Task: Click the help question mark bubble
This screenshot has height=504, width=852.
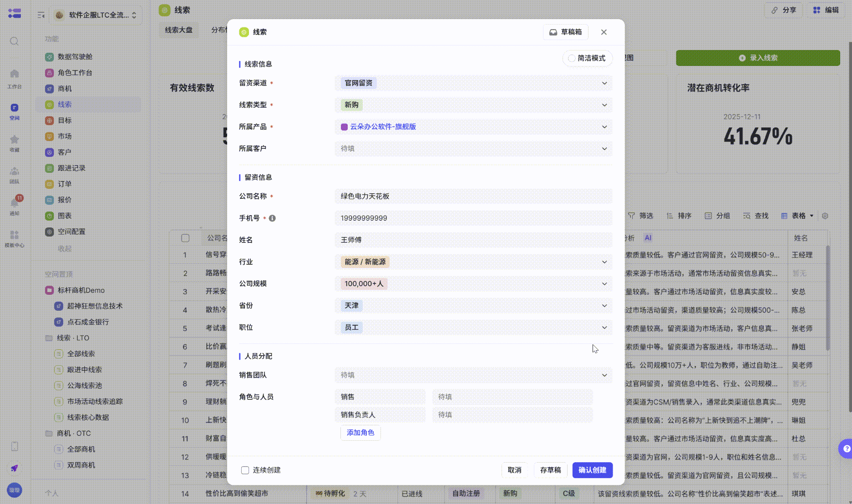Action: 846,449
